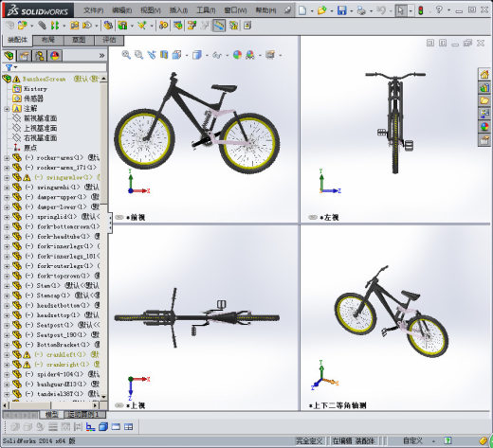493x448 pixels.
Task: Click the four-view viewport layout icon
Action: (x=128, y=427)
